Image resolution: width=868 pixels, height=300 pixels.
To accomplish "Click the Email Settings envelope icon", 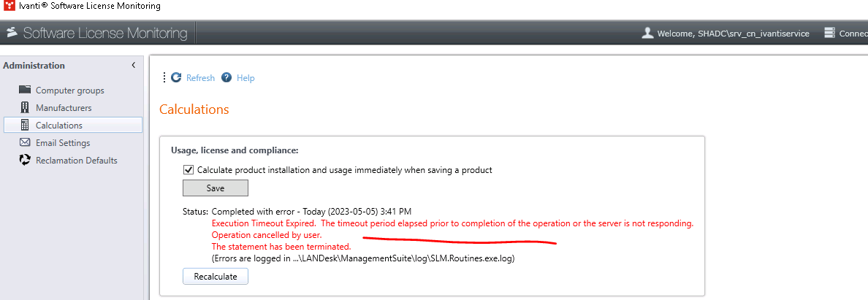I will click(x=24, y=142).
